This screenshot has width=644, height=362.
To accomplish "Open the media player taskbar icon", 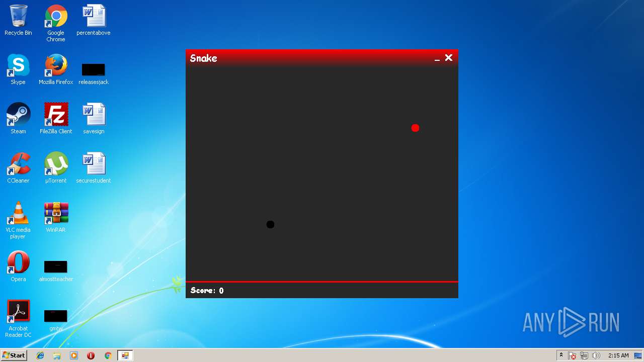I will [74, 355].
